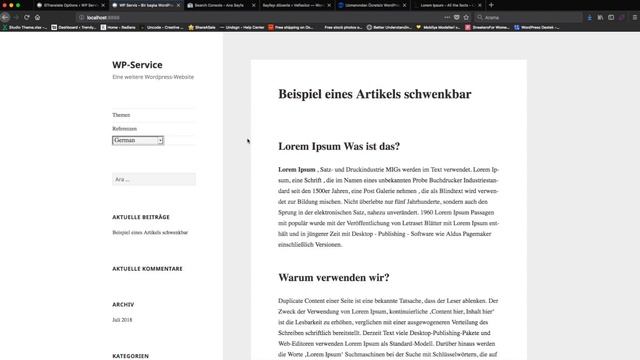
Task: Close the GTranslate Options tab
Action: point(103,5)
